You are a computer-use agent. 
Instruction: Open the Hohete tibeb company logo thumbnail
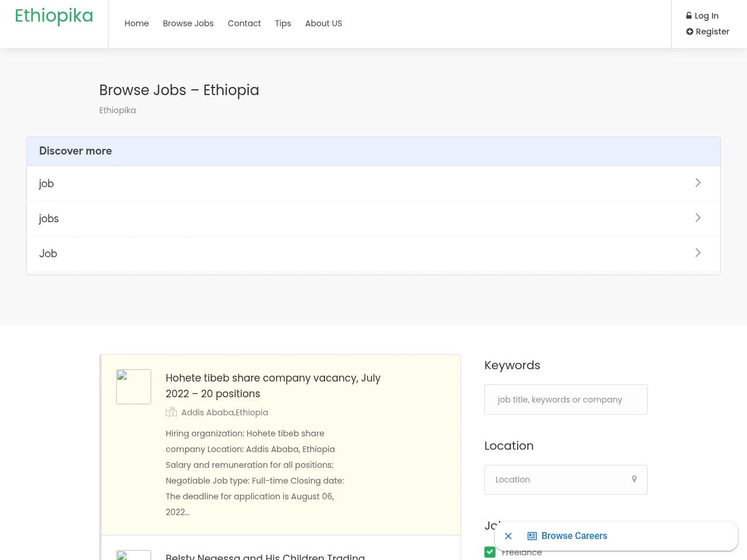[134, 387]
